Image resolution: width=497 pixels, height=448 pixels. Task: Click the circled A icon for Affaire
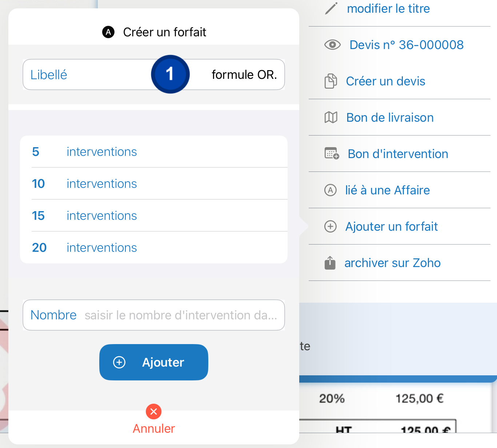[330, 190]
